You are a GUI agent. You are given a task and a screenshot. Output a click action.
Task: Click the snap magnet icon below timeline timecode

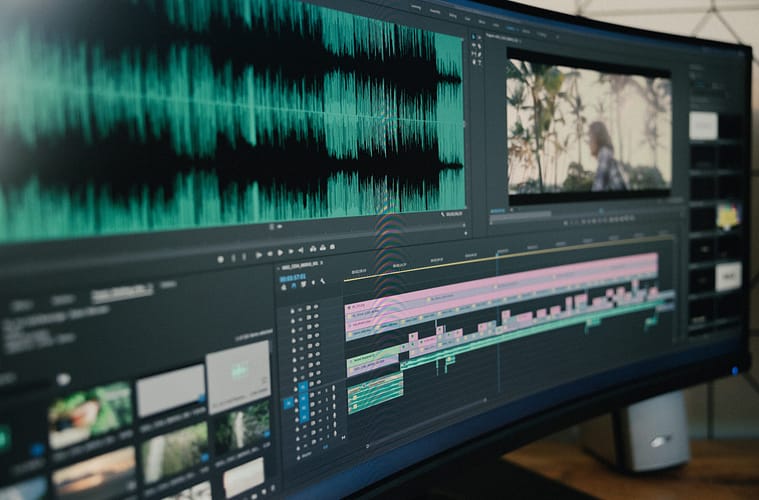(x=296, y=286)
